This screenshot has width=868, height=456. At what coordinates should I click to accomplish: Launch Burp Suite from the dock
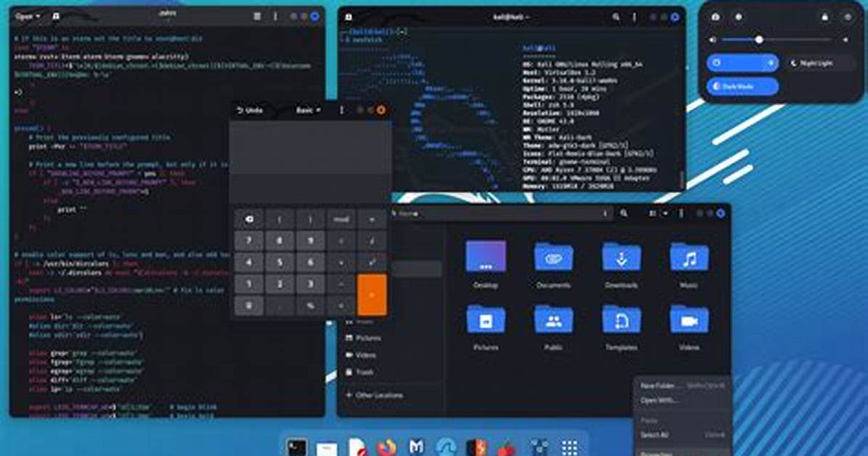(x=477, y=447)
